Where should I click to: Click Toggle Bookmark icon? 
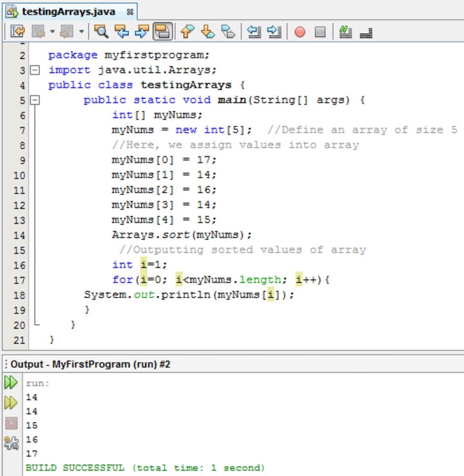pos(228,31)
